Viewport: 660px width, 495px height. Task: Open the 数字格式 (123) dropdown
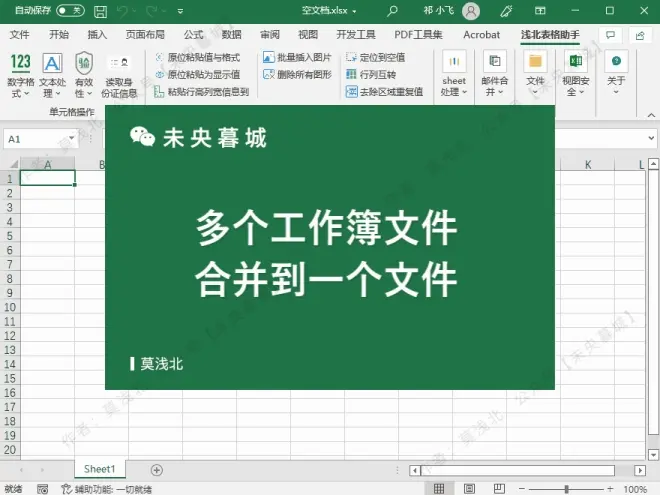point(20,75)
